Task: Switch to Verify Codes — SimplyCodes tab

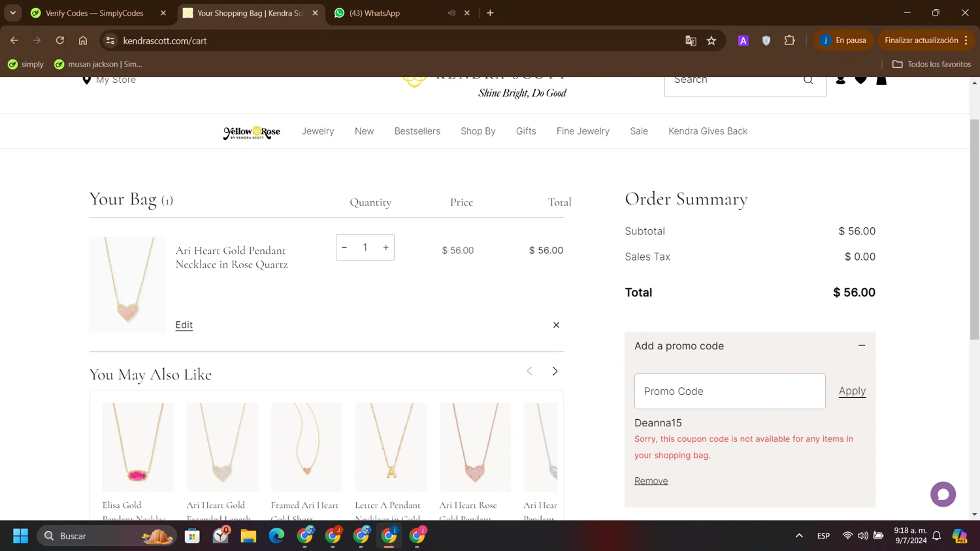Action: point(95,12)
